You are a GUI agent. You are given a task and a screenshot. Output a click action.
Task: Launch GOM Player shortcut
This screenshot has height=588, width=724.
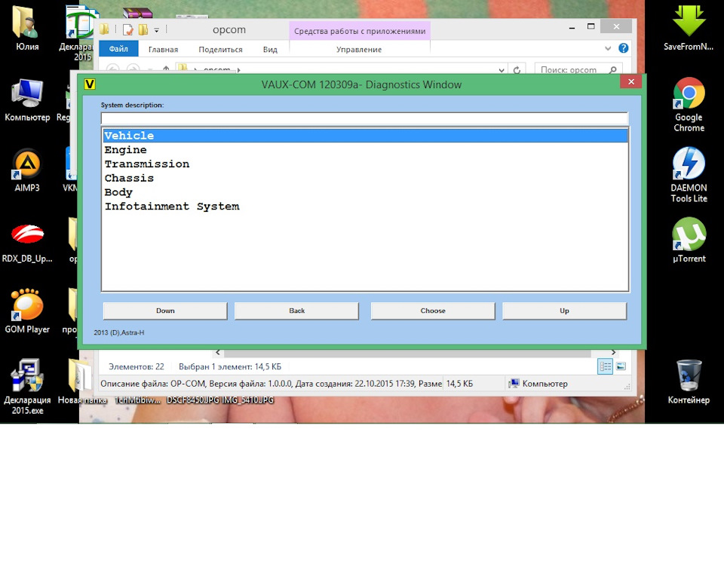[x=27, y=311]
